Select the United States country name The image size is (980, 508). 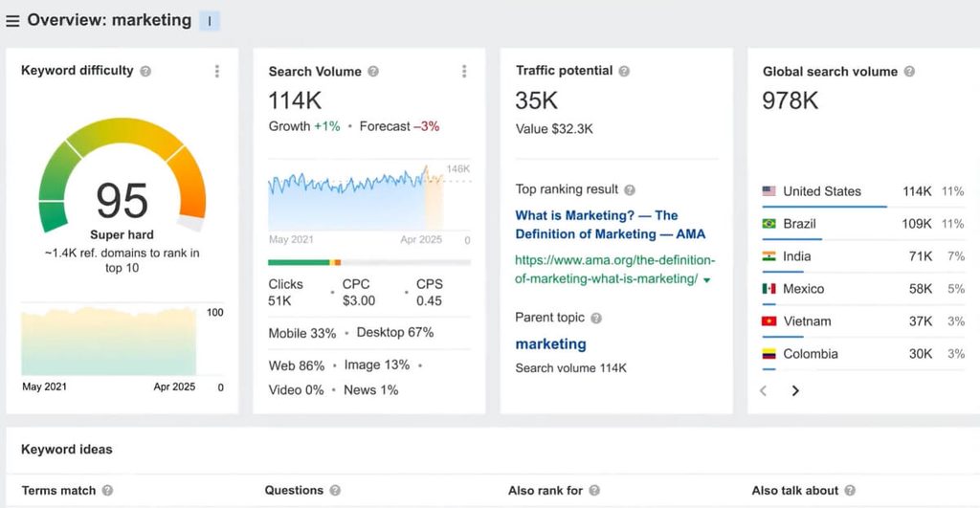click(822, 191)
